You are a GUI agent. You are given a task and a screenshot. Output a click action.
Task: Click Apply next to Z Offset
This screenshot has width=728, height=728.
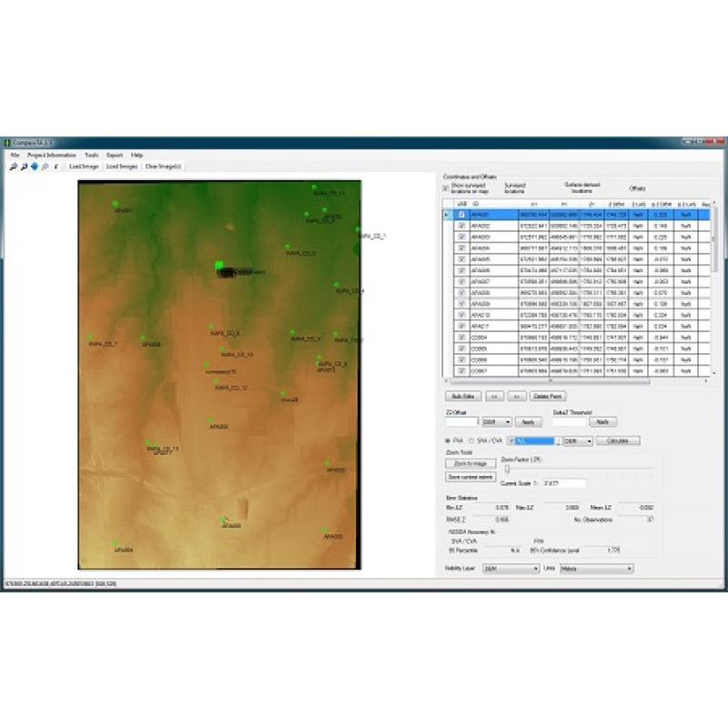pos(529,422)
